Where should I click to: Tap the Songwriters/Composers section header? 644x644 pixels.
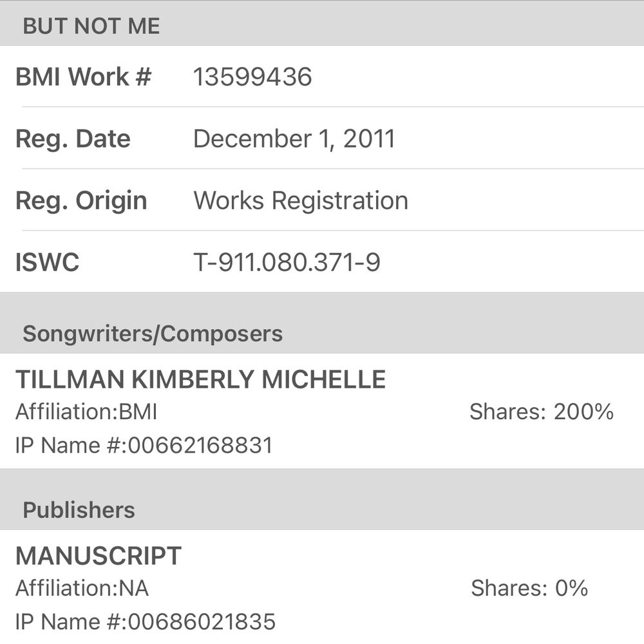[153, 334]
